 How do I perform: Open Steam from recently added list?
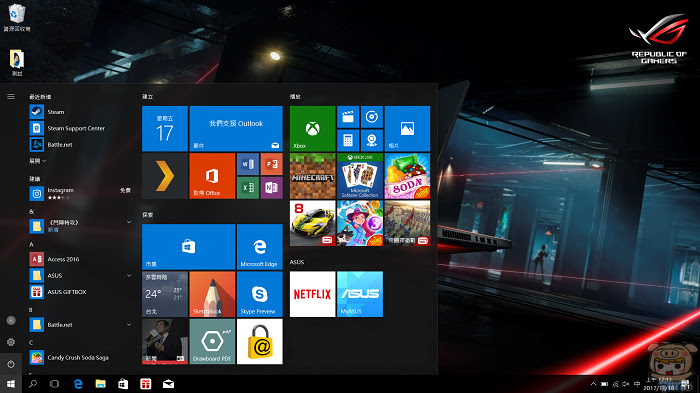(80, 112)
